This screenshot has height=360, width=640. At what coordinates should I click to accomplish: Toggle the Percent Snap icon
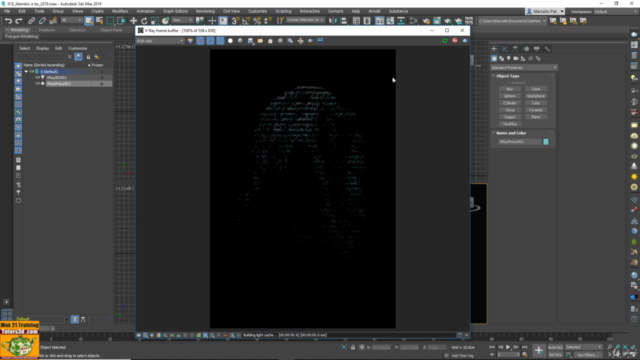coord(257,21)
